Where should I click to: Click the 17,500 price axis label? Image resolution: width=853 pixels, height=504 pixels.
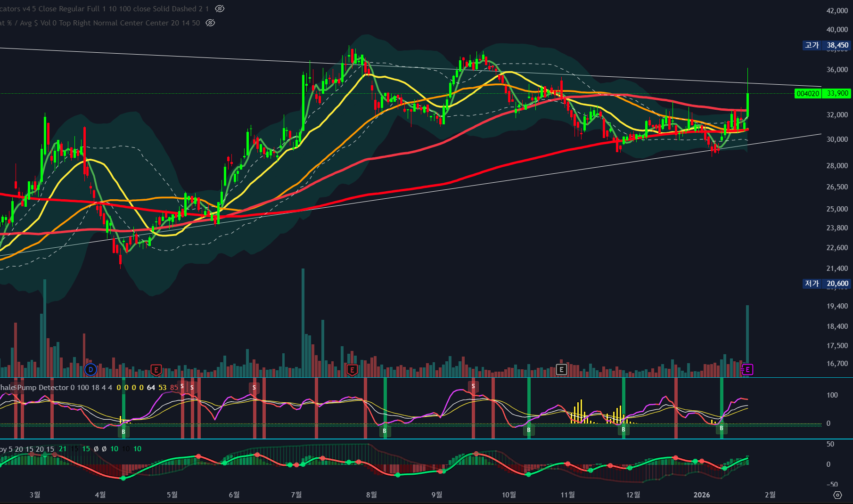coord(837,345)
